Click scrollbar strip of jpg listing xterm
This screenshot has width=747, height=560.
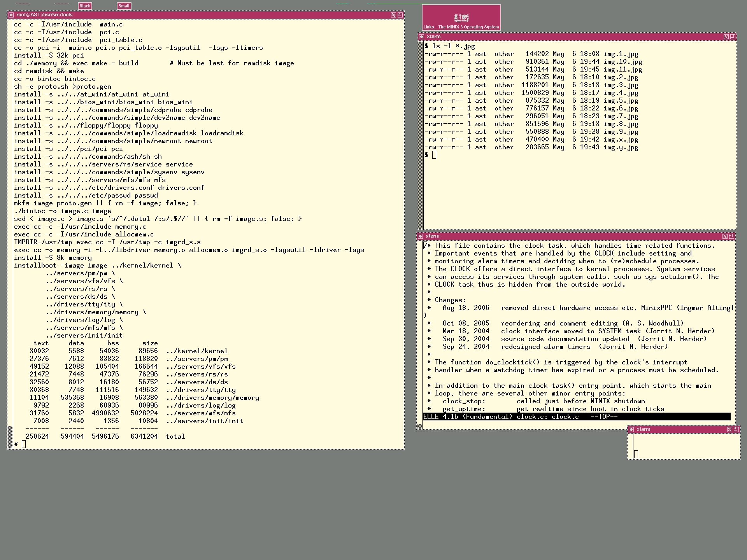point(421,132)
